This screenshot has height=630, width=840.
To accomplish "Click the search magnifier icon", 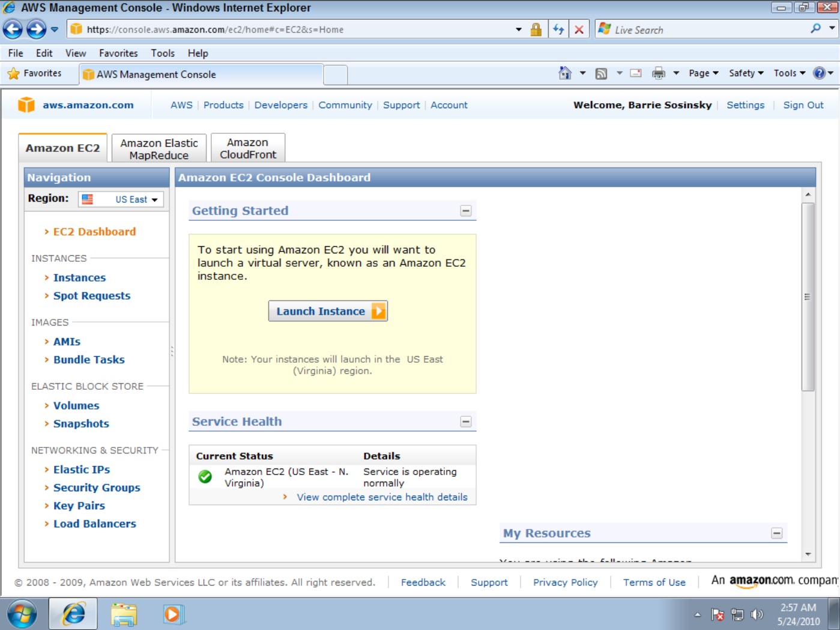I will pyautogui.click(x=815, y=29).
